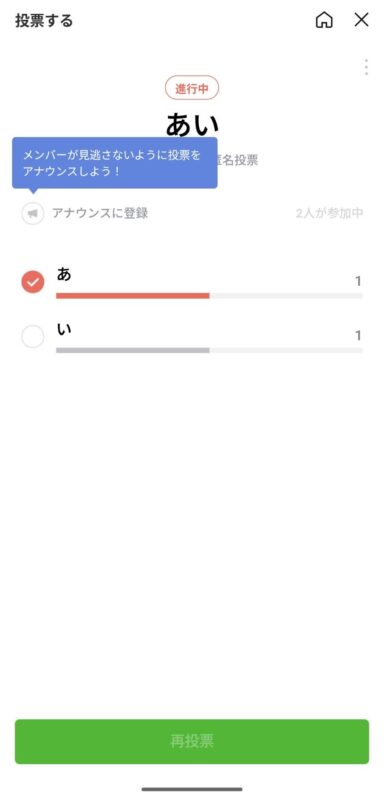
Task: Click the megaphone announcement icon
Action: (x=33, y=213)
